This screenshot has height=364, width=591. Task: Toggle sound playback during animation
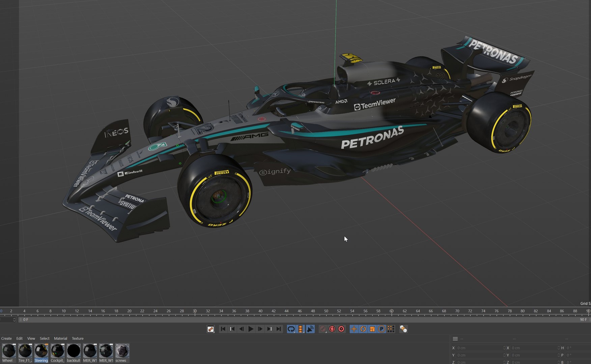click(x=310, y=329)
